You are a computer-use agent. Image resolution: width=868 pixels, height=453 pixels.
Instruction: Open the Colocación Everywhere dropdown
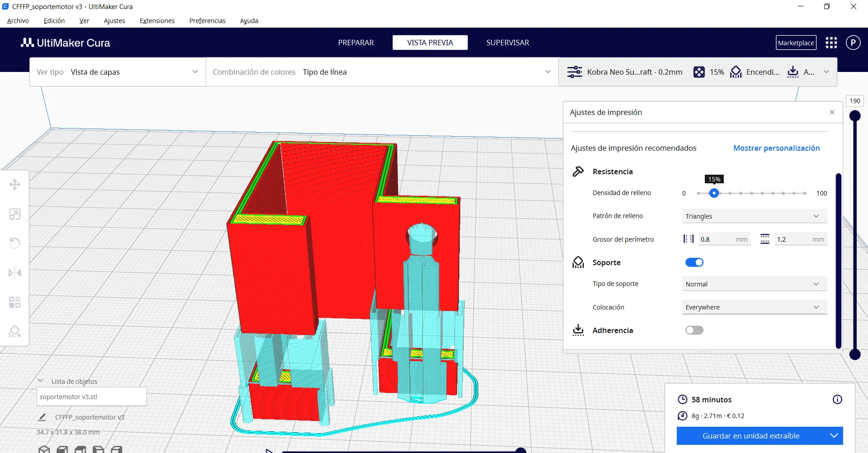pyautogui.click(x=754, y=307)
